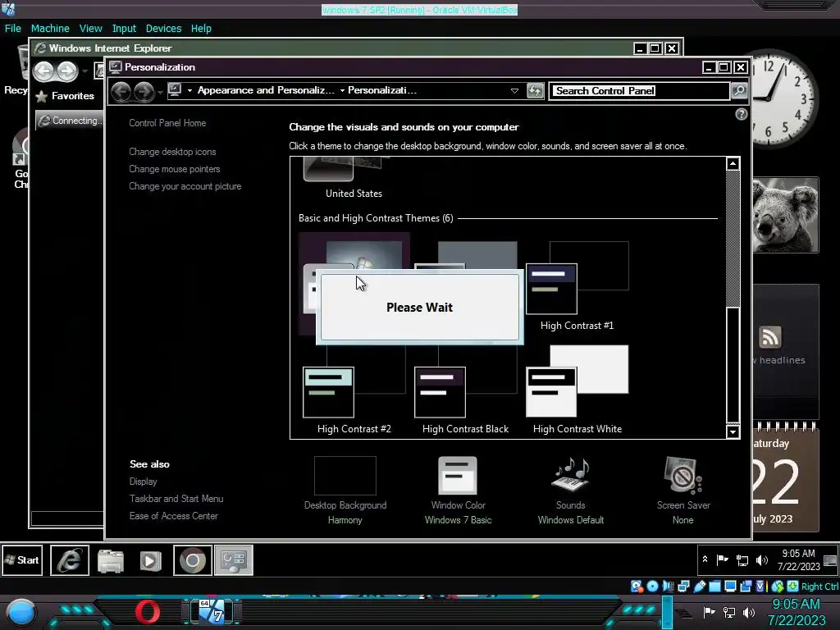
Task: Click the volume speaker tray icon in guest
Action: (761, 560)
